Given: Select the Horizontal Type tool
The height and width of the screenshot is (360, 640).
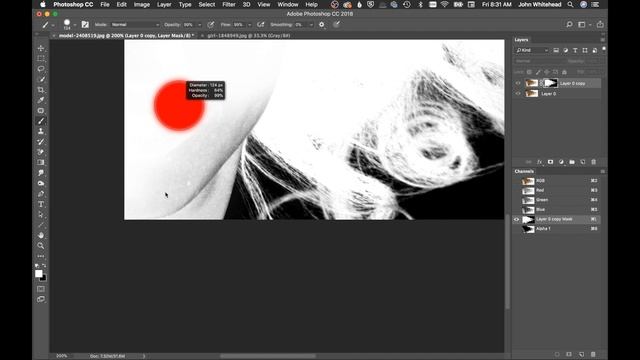Looking at the screenshot, I should point(41,204).
